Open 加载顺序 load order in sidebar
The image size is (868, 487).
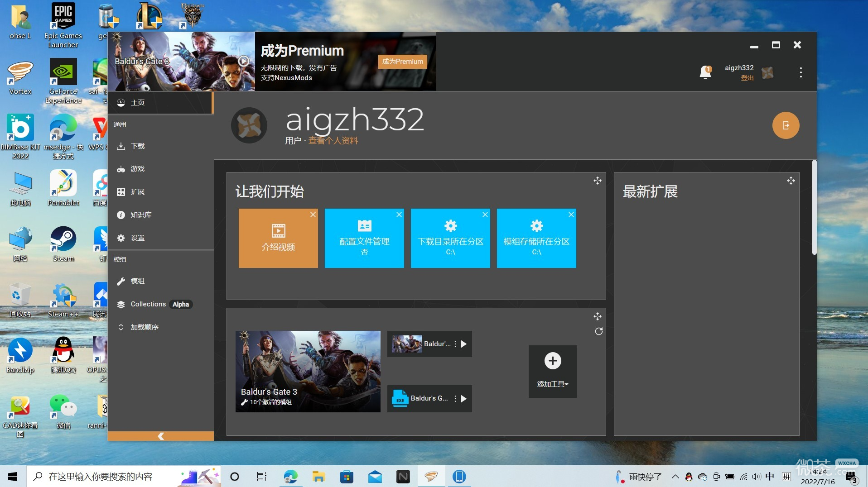[160, 327]
